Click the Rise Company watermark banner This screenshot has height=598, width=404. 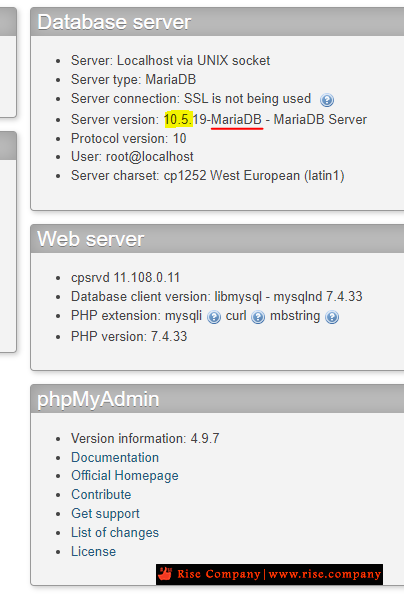point(269,574)
